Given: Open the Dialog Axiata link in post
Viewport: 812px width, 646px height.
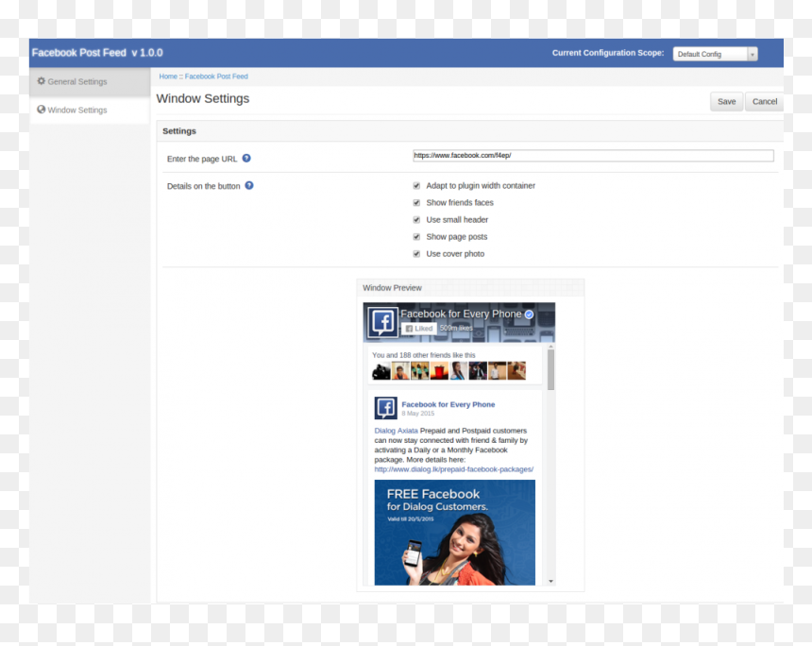Looking at the screenshot, I should [397, 431].
